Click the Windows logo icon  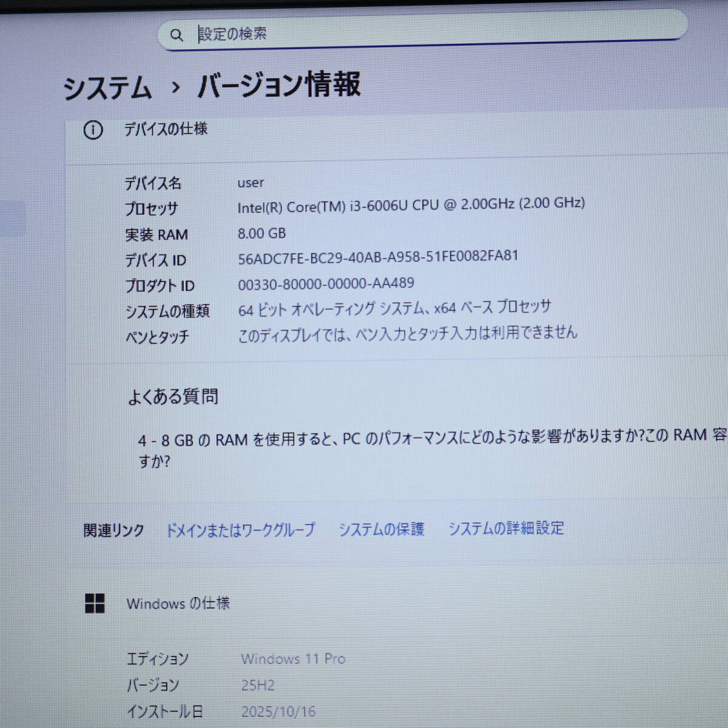[95, 604]
